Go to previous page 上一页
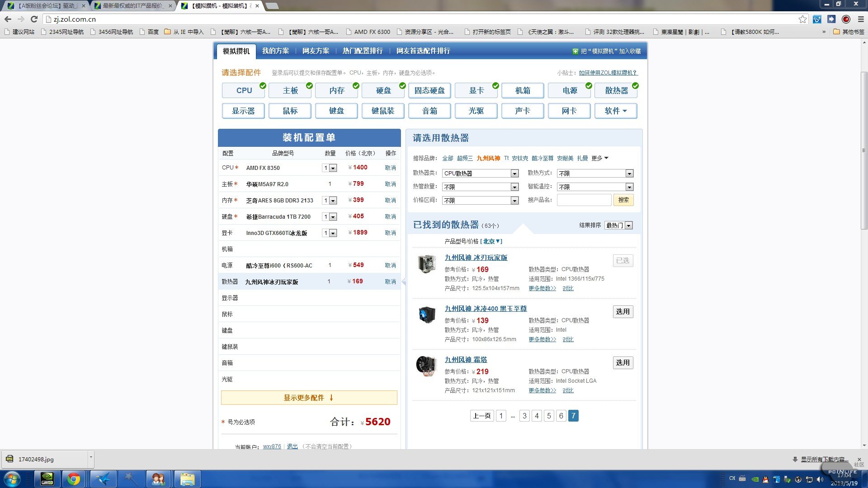Viewport: 868px width, 488px height. coord(482,416)
